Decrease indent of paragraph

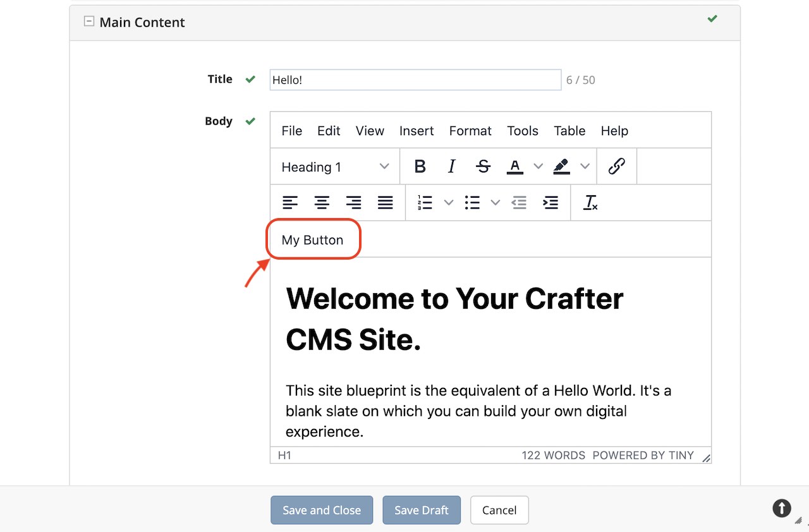519,203
